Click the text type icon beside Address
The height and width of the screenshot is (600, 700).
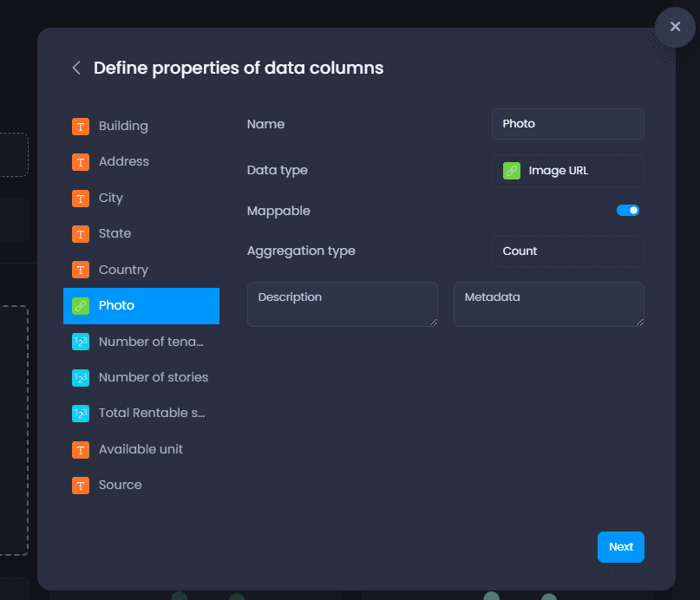[x=81, y=162]
